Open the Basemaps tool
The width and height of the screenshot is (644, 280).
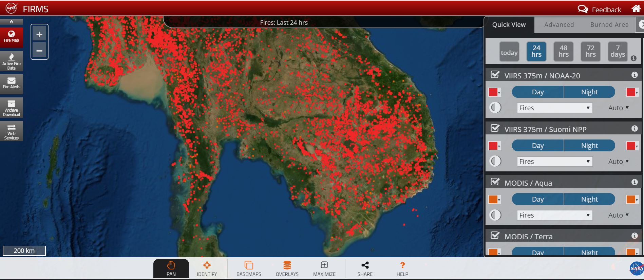(x=249, y=268)
